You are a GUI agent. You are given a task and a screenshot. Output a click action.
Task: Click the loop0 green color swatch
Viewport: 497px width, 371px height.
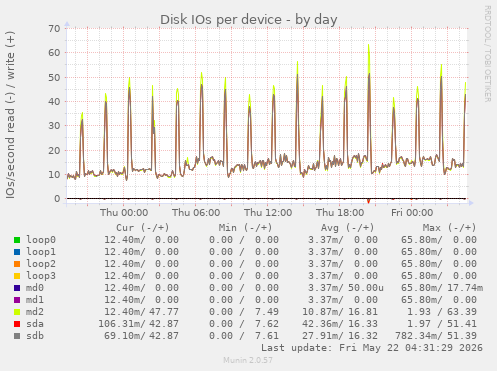click(17, 240)
